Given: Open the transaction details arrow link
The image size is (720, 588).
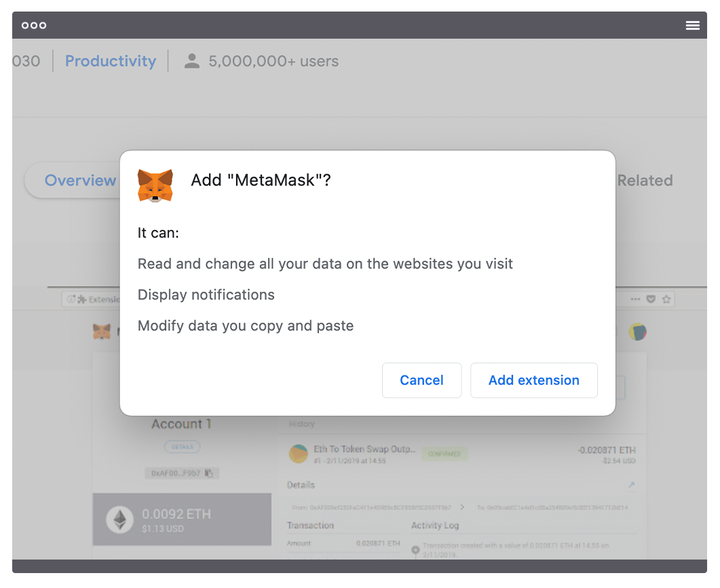Looking at the screenshot, I should tap(631, 485).
